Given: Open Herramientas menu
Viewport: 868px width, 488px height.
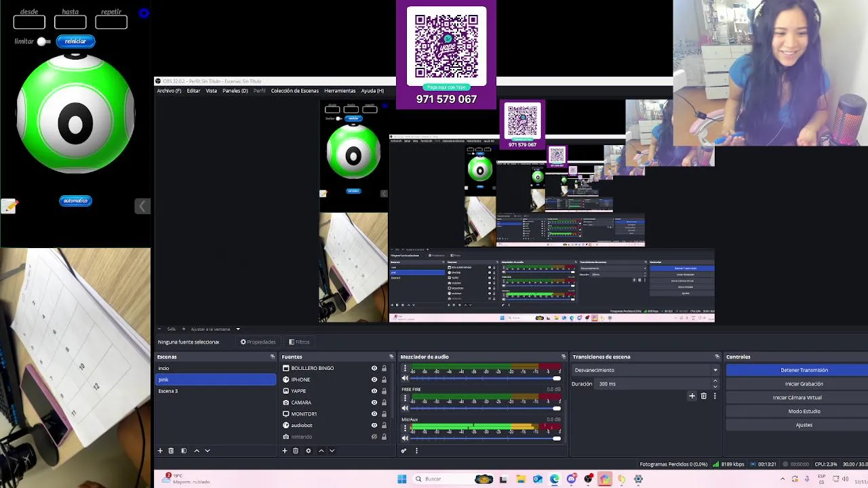Looking at the screenshot, I should click(340, 90).
